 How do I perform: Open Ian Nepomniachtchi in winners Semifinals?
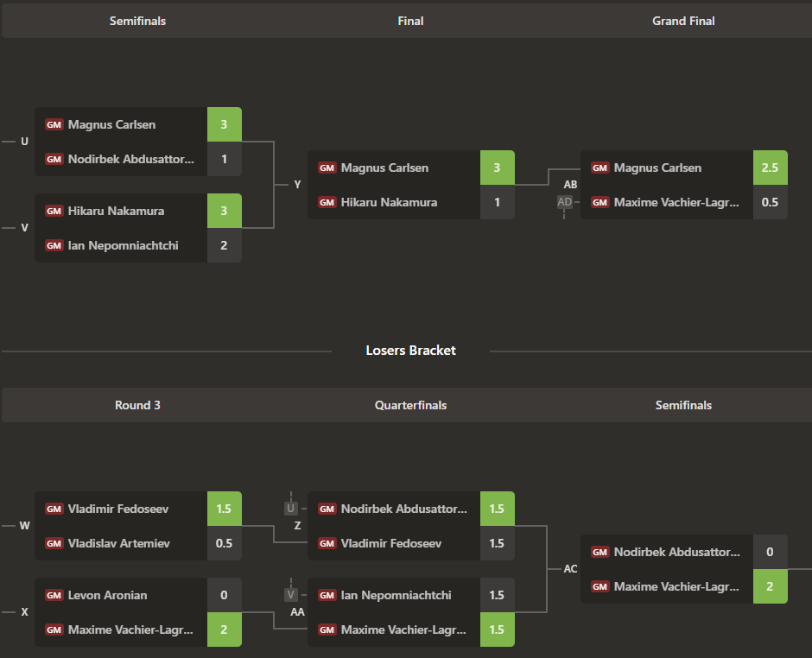123,245
